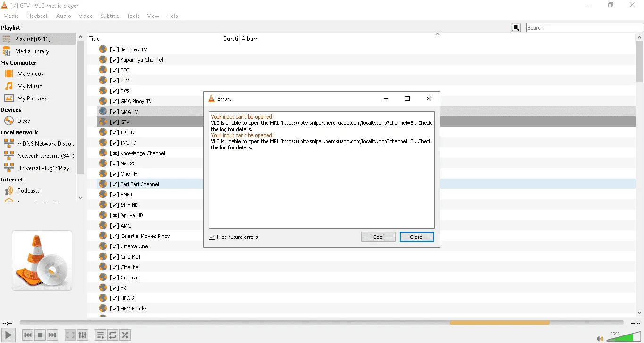This screenshot has height=343, width=644.
Task: Skip to previous media track
Action: (x=28, y=335)
